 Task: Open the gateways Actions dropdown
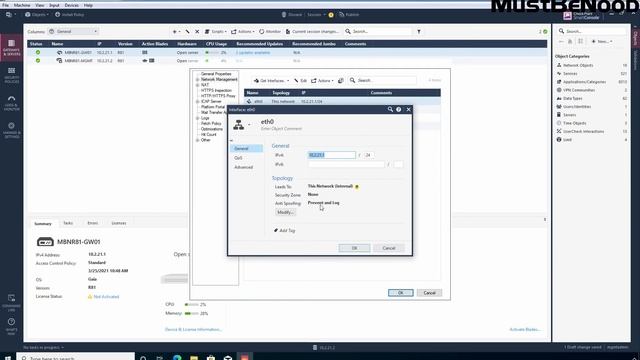pyautogui.click(x=243, y=31)
